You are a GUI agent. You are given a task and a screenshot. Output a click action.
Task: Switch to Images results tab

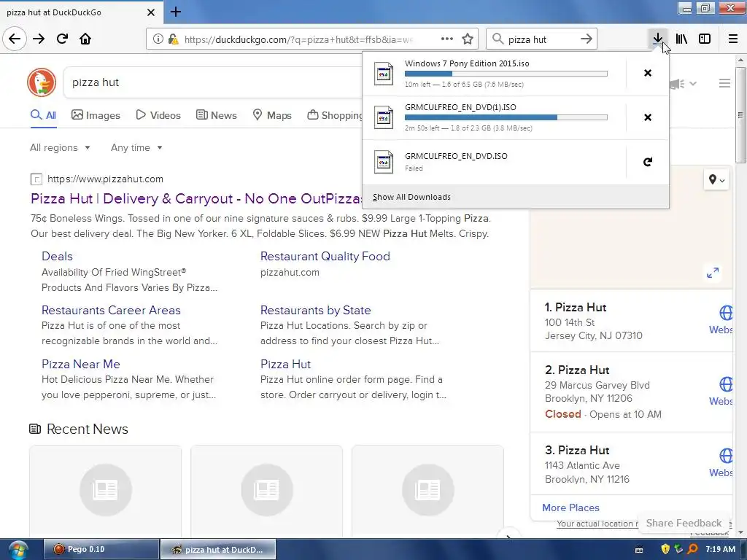point(96,115)
